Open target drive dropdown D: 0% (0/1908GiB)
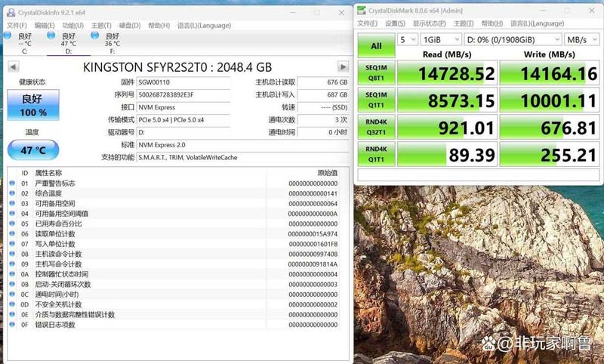Screen dimensions: 604x364 click(x=513, y=40)
